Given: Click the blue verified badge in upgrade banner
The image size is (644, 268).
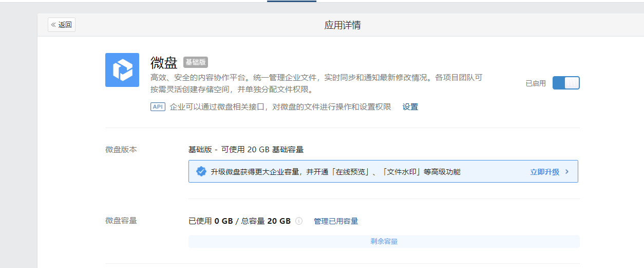Looking at the screenshot, I should [201, 172].
